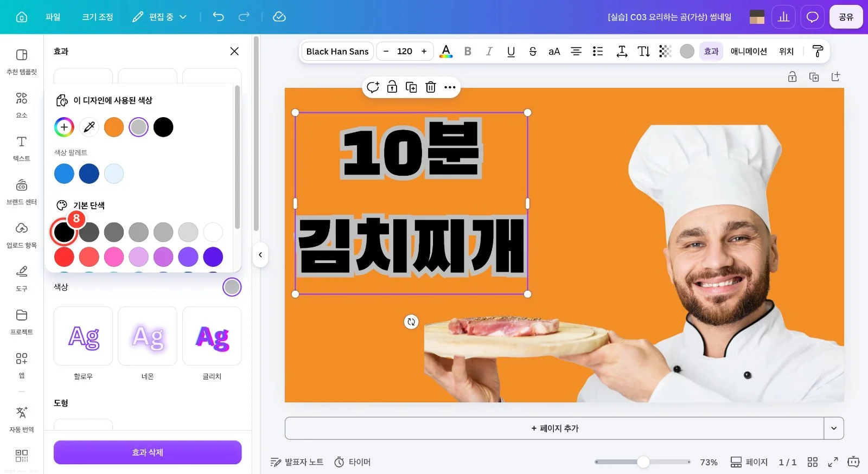The image size is (868, 474).
Task: Redo the last action
Action: [x=244, y=17]
